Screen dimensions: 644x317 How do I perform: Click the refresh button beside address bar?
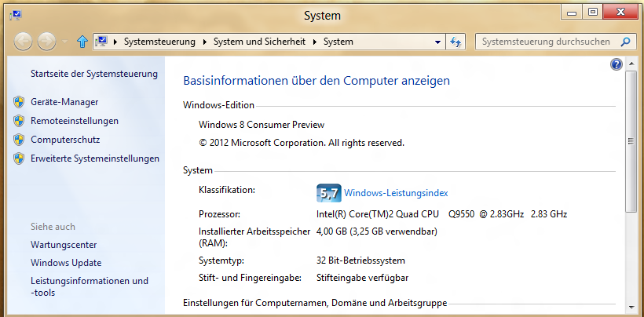pos(456,42)
